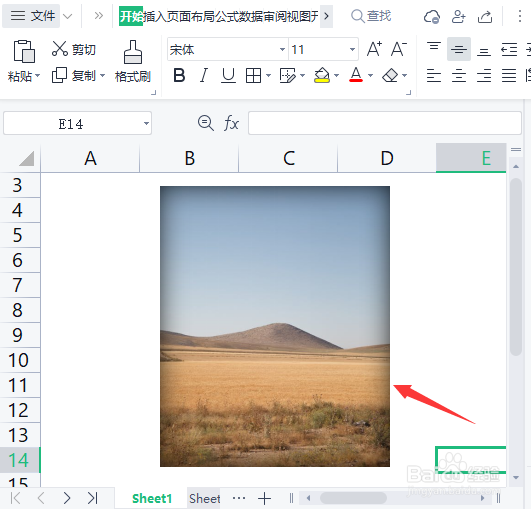Image resolution: width=531 pixels, height=509 pixels.
Task: Click the 剪切 cut button
Action: click(x=74, y=49)
